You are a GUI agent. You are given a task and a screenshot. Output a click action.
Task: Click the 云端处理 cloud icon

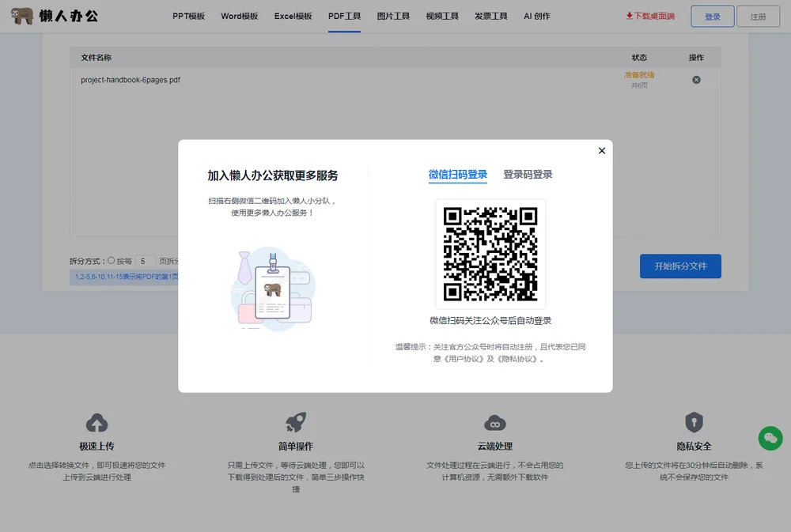click(x=495, y=423)
